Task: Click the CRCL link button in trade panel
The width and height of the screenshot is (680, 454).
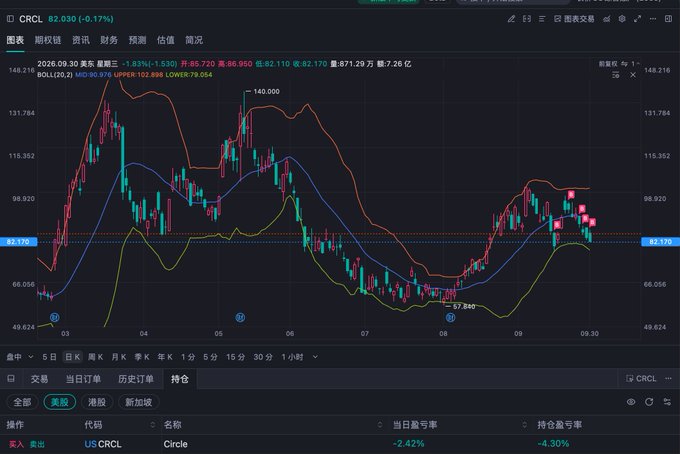Action: point(641,379)
